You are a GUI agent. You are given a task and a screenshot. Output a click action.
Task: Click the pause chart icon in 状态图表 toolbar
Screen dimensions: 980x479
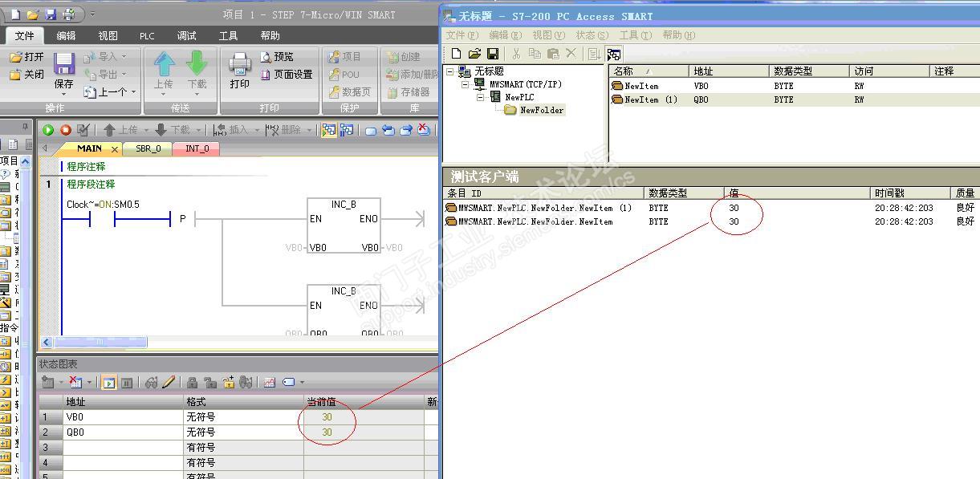[x=127, y=383]
